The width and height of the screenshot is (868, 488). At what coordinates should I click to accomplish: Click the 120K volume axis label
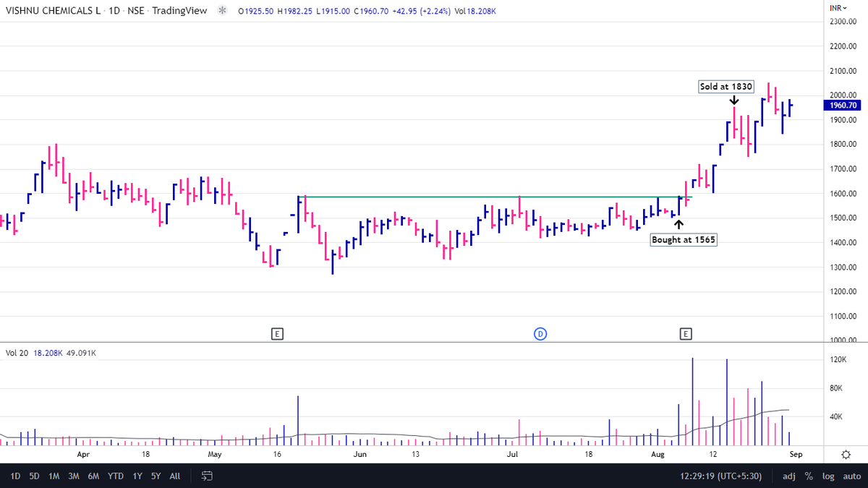click(838, 359)
